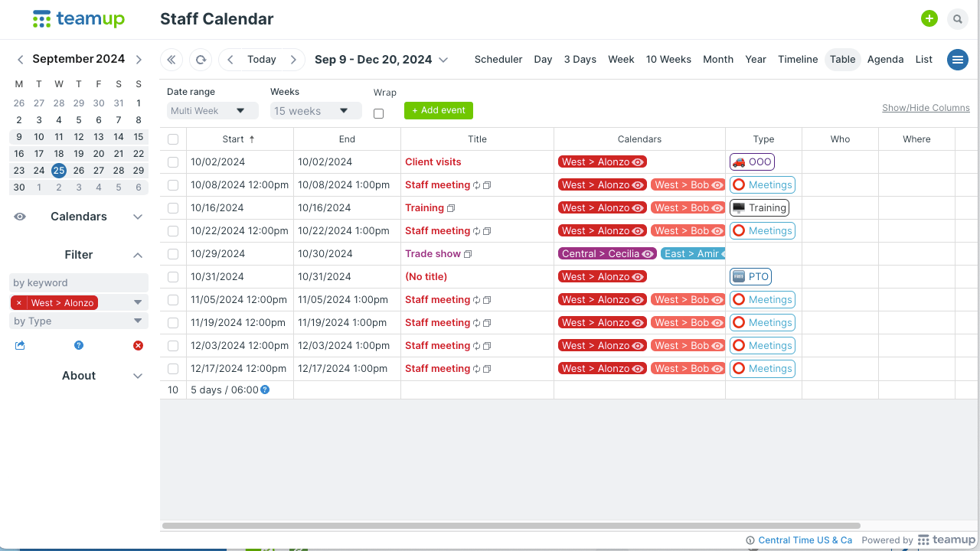980x551 pixels.
Task: Open the filter help question icon
Action: point(79,346)
